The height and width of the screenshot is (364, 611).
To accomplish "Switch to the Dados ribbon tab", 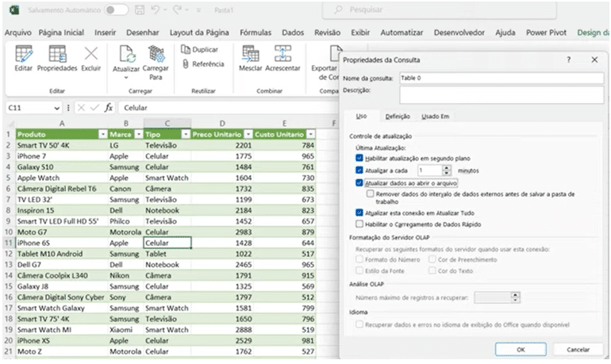I will 293,33.
